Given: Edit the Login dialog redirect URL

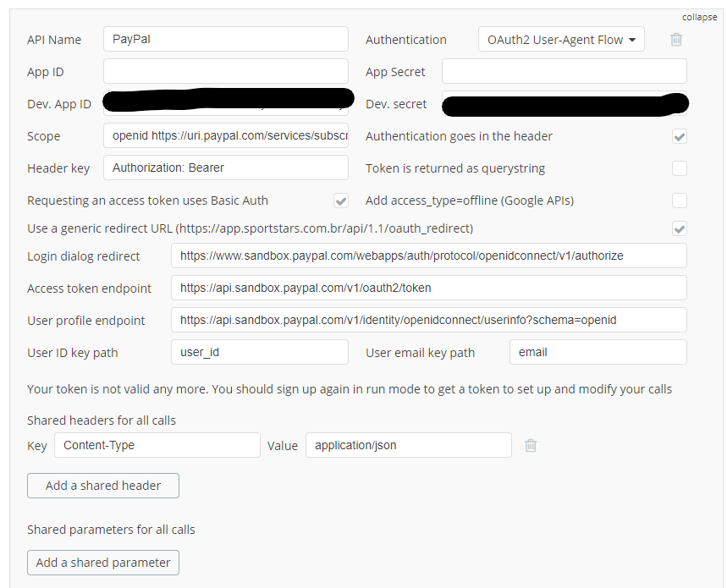Looking at the screenshot, I should pyautogui.click(x=429, y=256).
